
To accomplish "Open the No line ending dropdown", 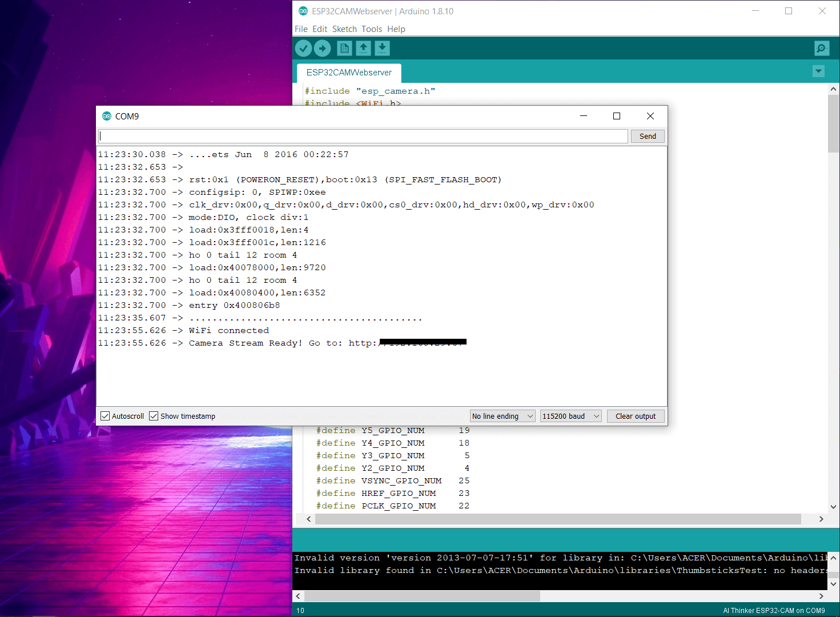I will (x=502, y=416).
